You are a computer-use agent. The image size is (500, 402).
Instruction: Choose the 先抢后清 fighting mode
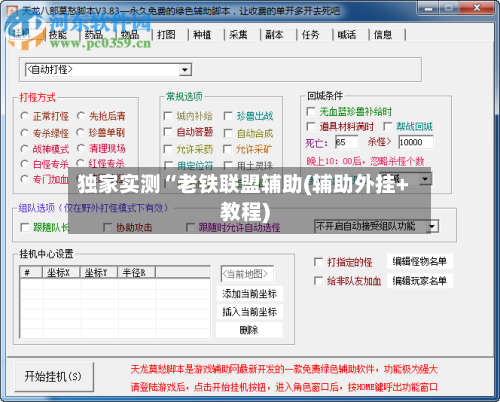pos(81,116)
